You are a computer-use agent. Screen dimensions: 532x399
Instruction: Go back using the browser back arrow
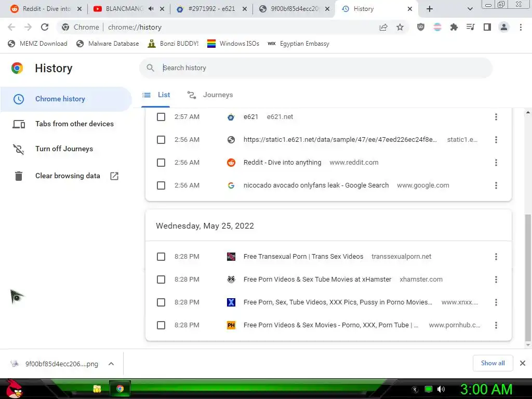point(11,27)
